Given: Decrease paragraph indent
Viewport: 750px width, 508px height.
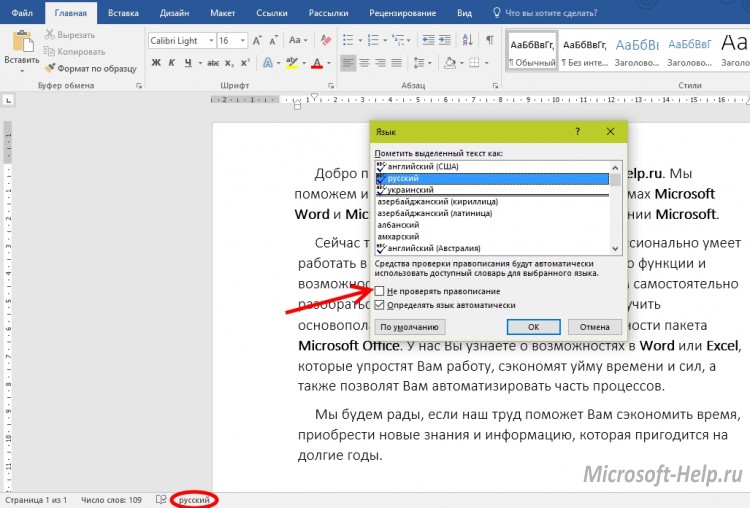Looking at the screenshot, I should coord(429,40).
